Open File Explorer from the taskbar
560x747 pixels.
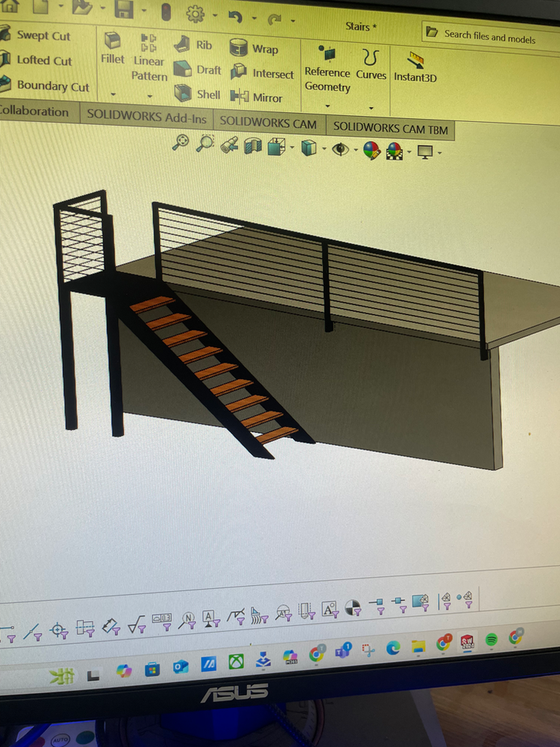418,646
